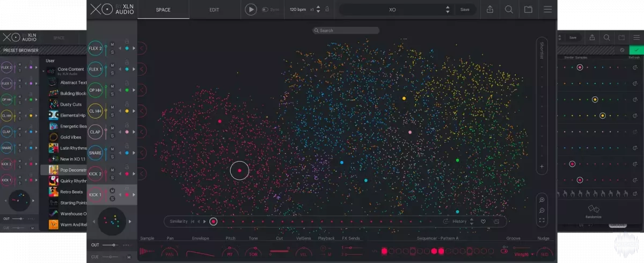The image size is (644, 263).
Task: Toggle the tempo lock icon
Action: 327,9
